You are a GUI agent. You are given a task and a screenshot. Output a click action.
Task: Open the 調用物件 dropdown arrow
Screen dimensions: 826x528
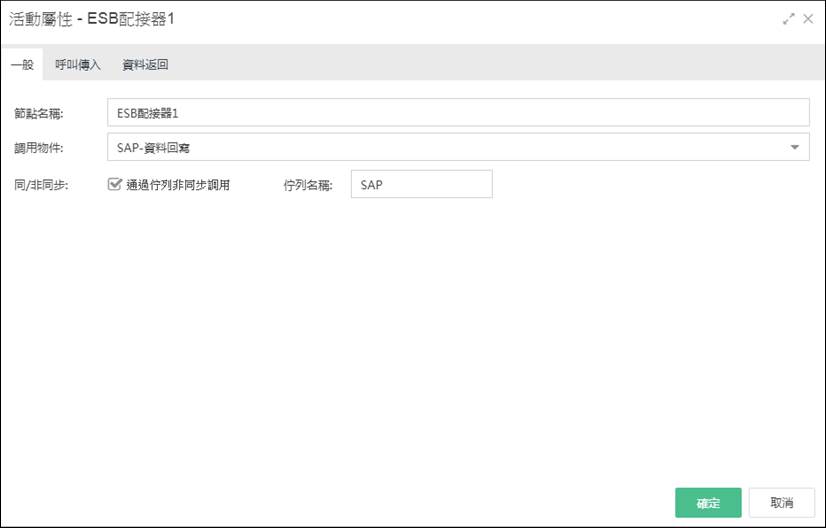click(795, 148)
